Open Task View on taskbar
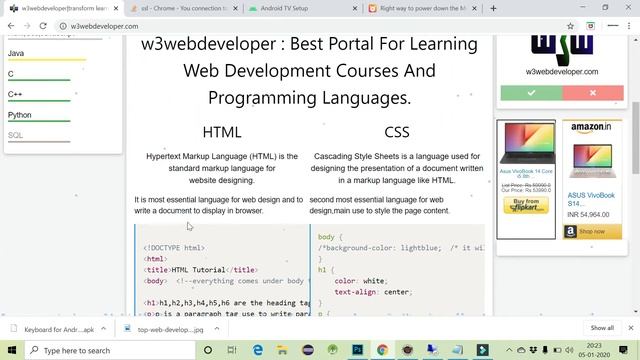 point(232,350)
